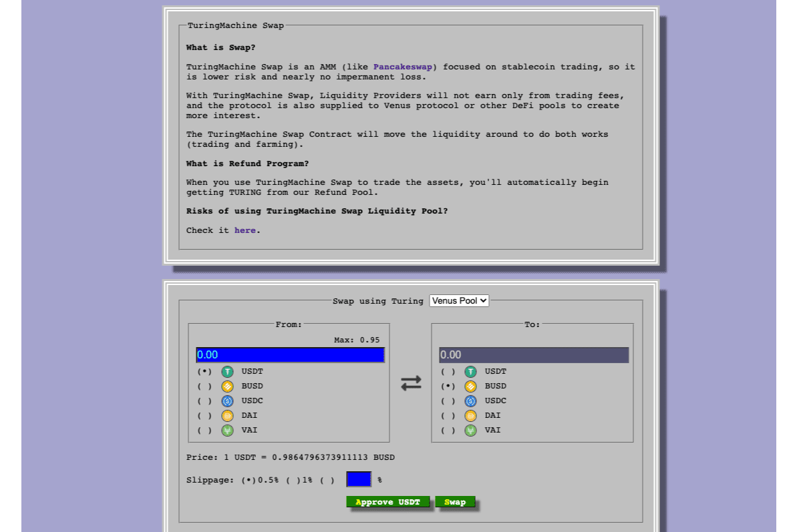Select DAI radio in From panel
This screenshot has width=799, height=532.
204,416
